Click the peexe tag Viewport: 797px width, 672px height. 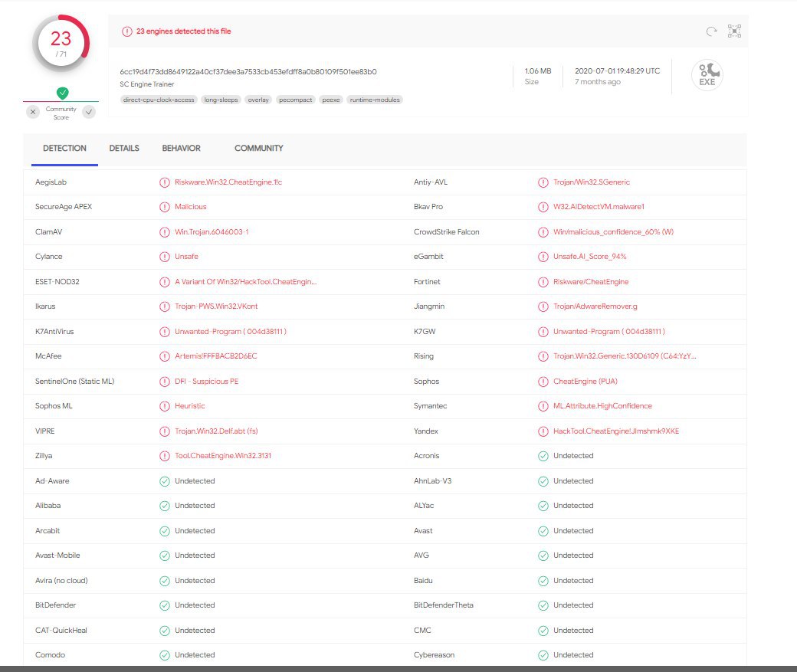pos(331,100)
